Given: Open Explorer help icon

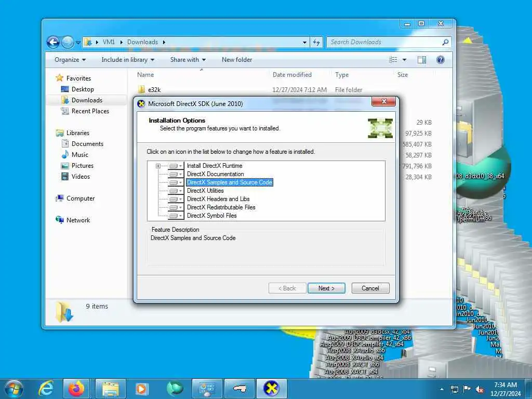Looking at the screenshot, I should click(441, 60).
